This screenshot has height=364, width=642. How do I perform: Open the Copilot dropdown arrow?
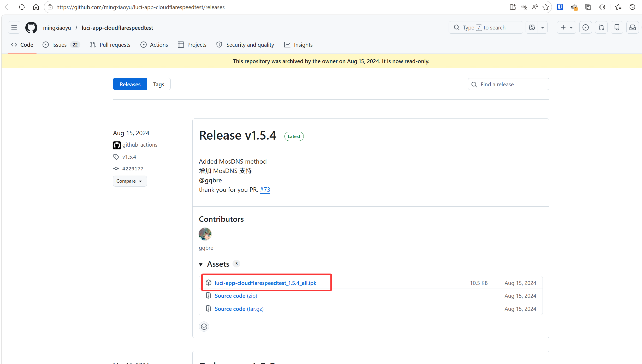[543, 28]
